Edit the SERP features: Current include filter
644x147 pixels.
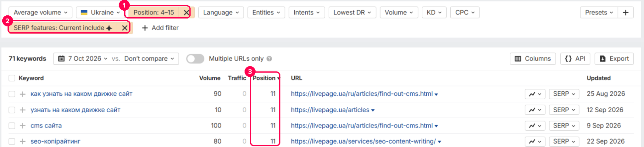coord(63,28)
